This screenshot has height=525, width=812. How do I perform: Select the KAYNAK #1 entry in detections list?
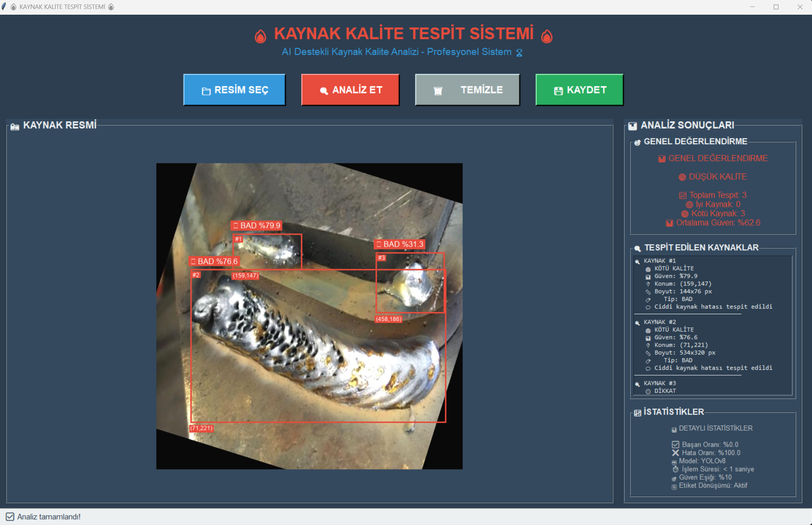660,261
